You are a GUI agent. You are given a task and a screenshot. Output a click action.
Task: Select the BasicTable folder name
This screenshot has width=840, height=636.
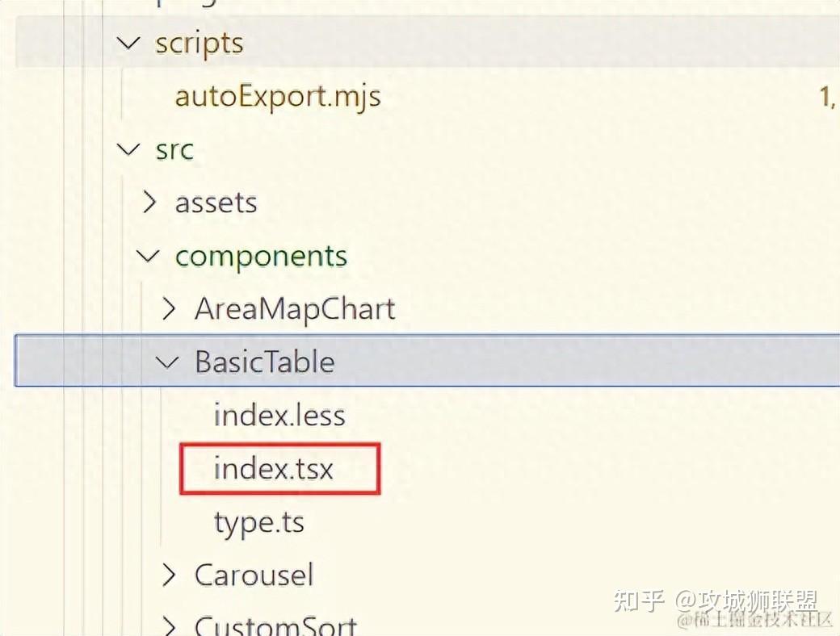(x=264, y=361)
